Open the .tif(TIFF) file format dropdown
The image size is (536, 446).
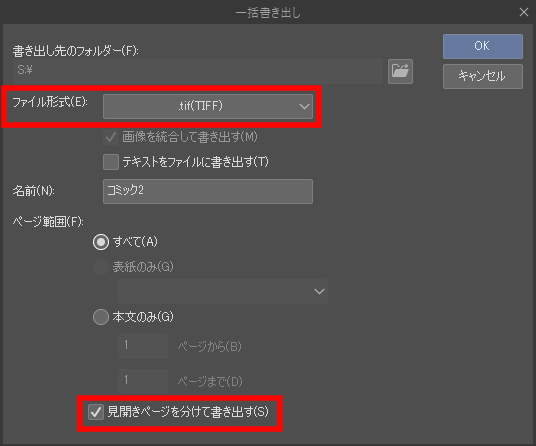pyautogui.click(x=208, y=106)
